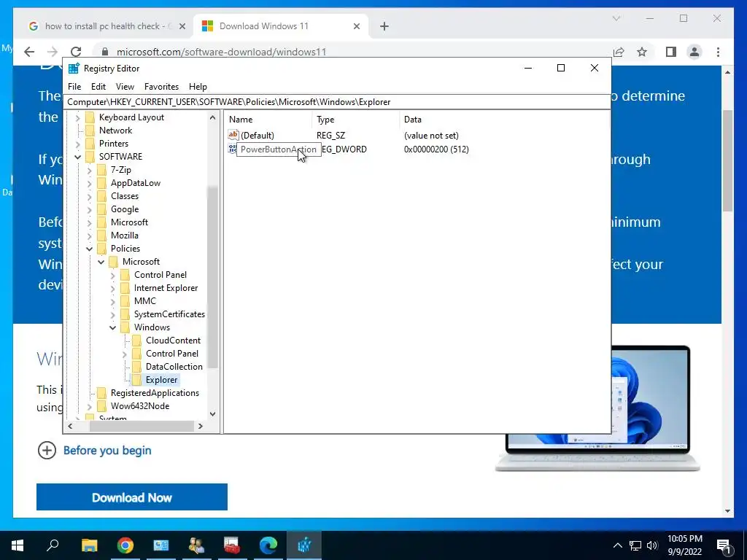Expand the Mozilla key
This screenshot has height=560, width=747.
pos(90,236)
